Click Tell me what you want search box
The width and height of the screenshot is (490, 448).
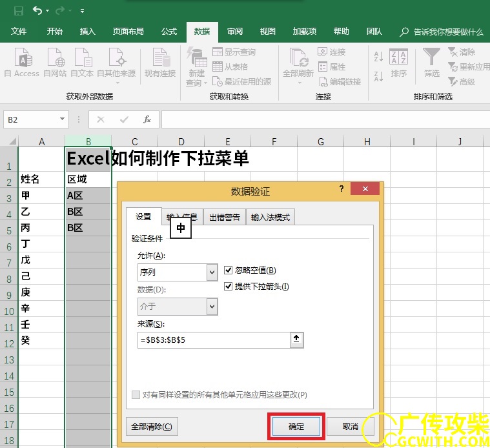442,32
